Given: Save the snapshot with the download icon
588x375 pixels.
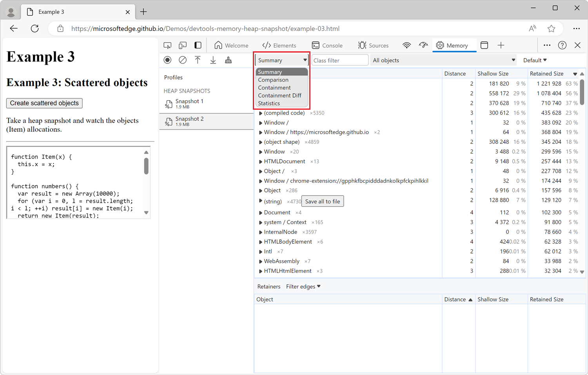Looking at the screenshot, I should [x=213, y=60].
